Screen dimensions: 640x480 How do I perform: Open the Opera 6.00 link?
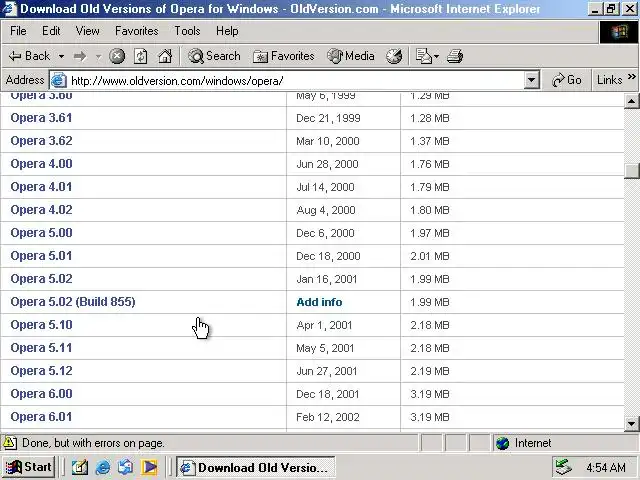point(41,394)
